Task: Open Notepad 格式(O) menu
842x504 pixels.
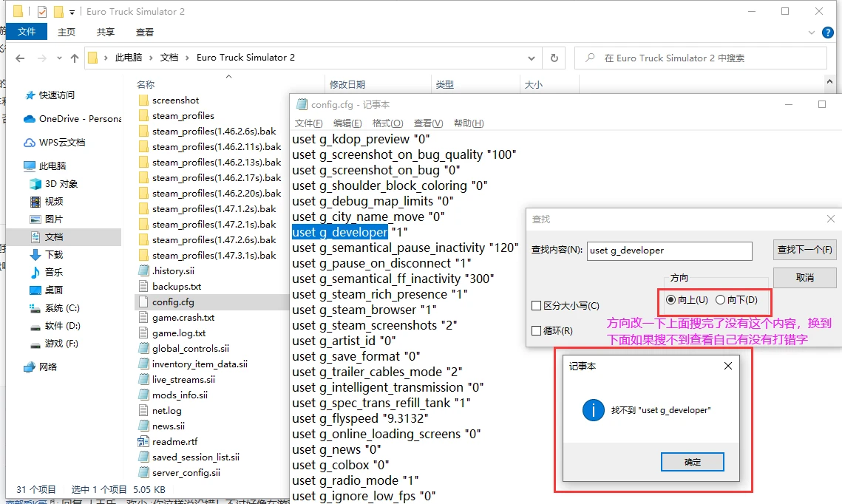Action: pos(387,123)
